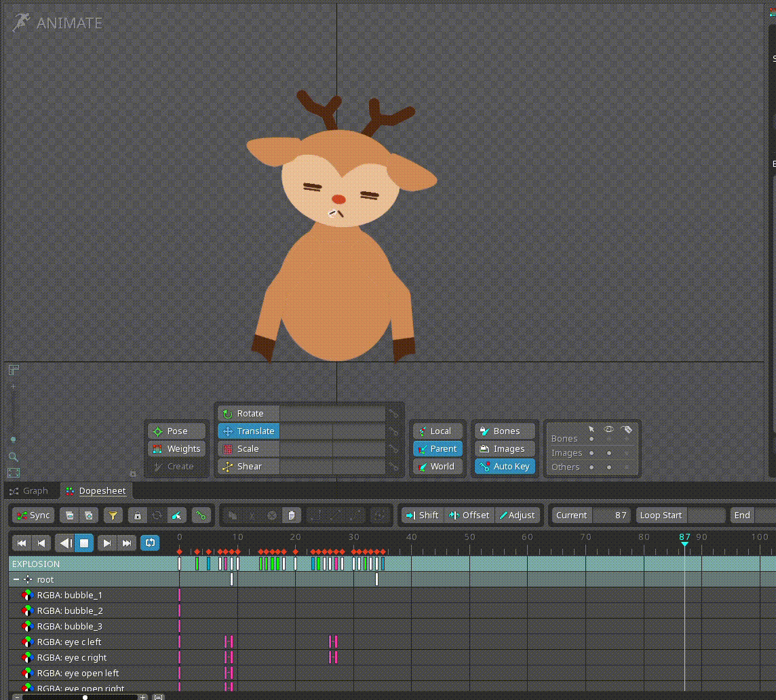Click the Bones selection mode icon
776x700 pixels.
click(505, 431)
